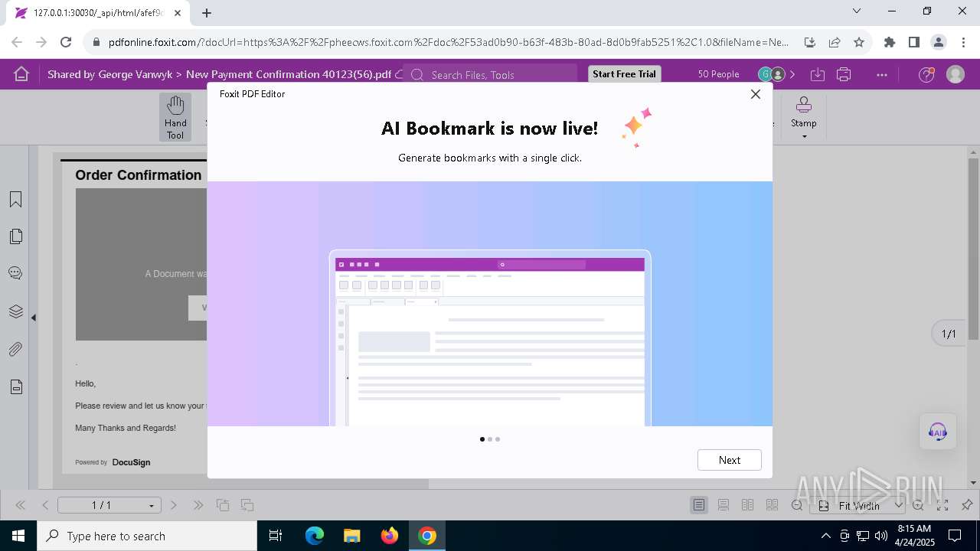This screenshot has width=980, height=551.
Task: Enable facing pages view mode
Action: coord(748,505)
